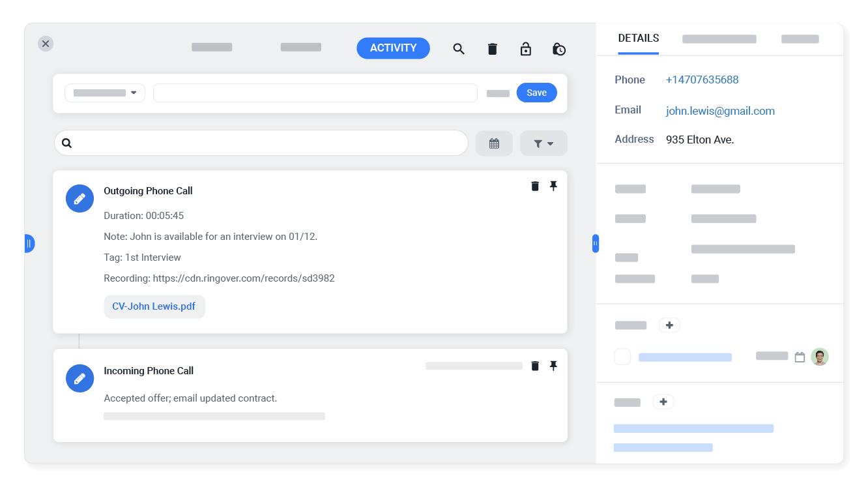Collapse the panel using the left blue handle
Image resolution: width=868 pixels, height=487 pixels.
point(29,243)
